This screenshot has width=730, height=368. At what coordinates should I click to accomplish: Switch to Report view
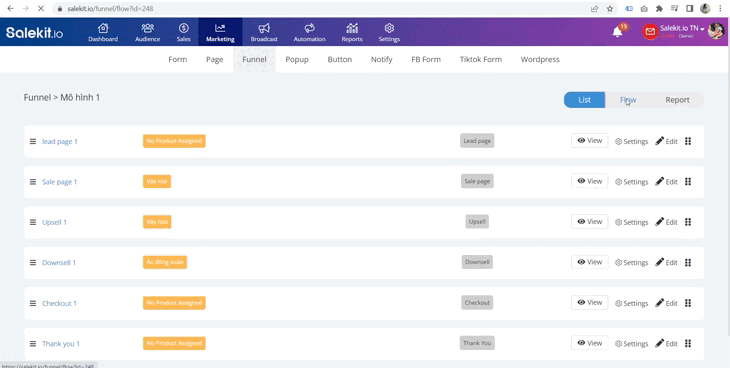[677, 100]
